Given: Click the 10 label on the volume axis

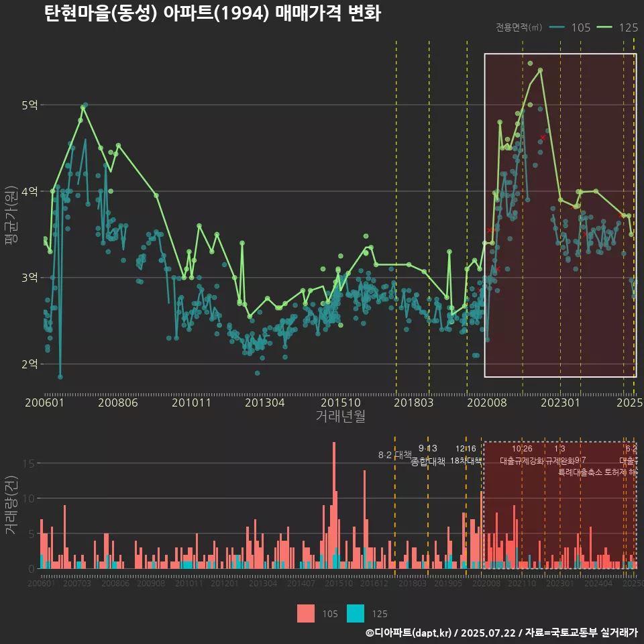Looking at the screenshot, I should click(x=29, y=498).
